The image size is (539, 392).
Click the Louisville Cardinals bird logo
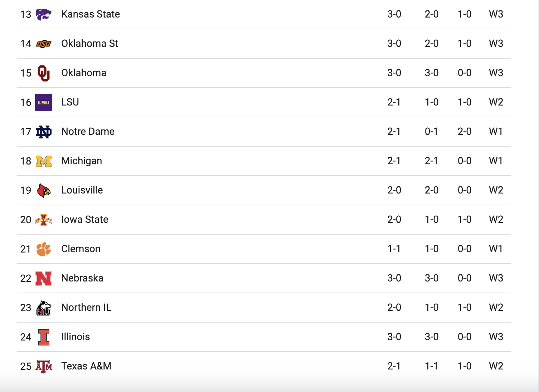click(44, 191)
